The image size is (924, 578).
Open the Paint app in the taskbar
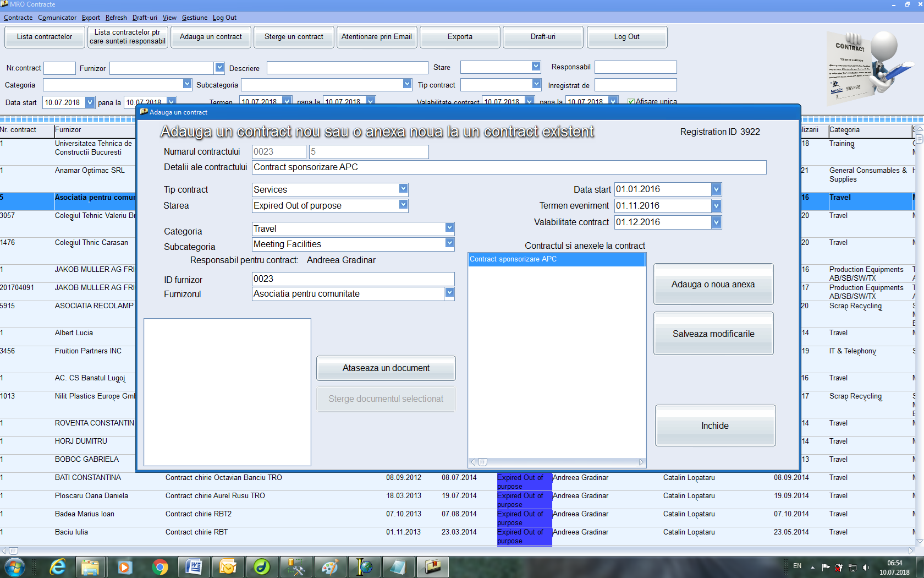pyautogui.click(x=330, y=566)
